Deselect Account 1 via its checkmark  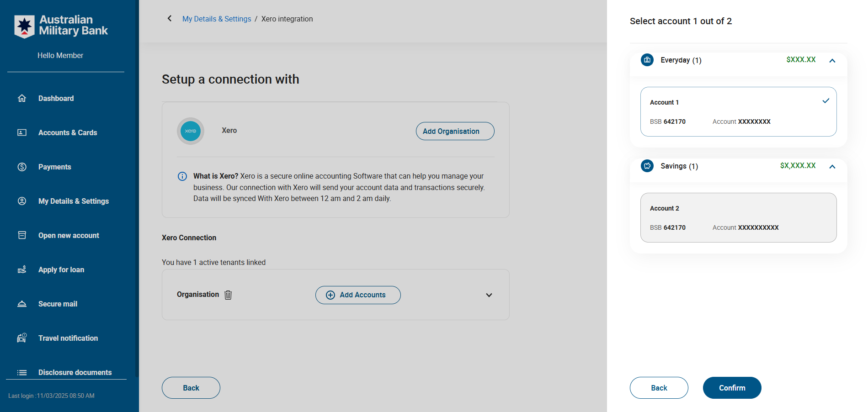pyautogui.click(x=826, y=101)
